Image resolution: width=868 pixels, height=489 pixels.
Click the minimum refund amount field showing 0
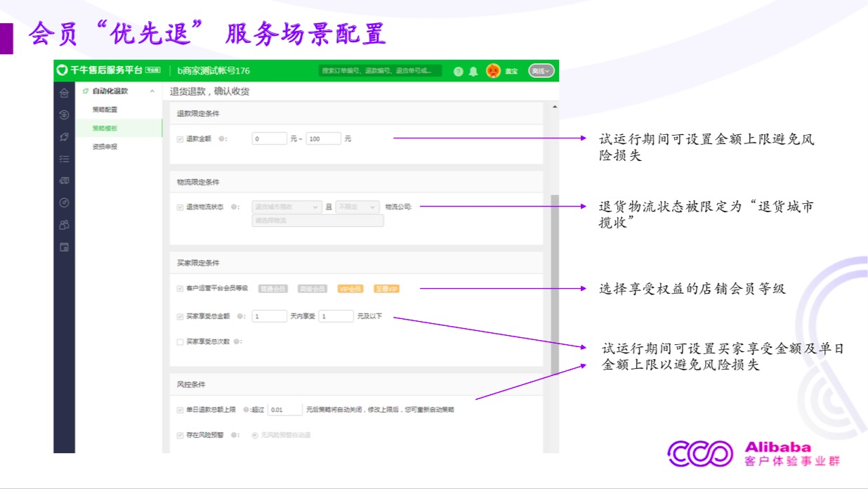tap(269, 139)
